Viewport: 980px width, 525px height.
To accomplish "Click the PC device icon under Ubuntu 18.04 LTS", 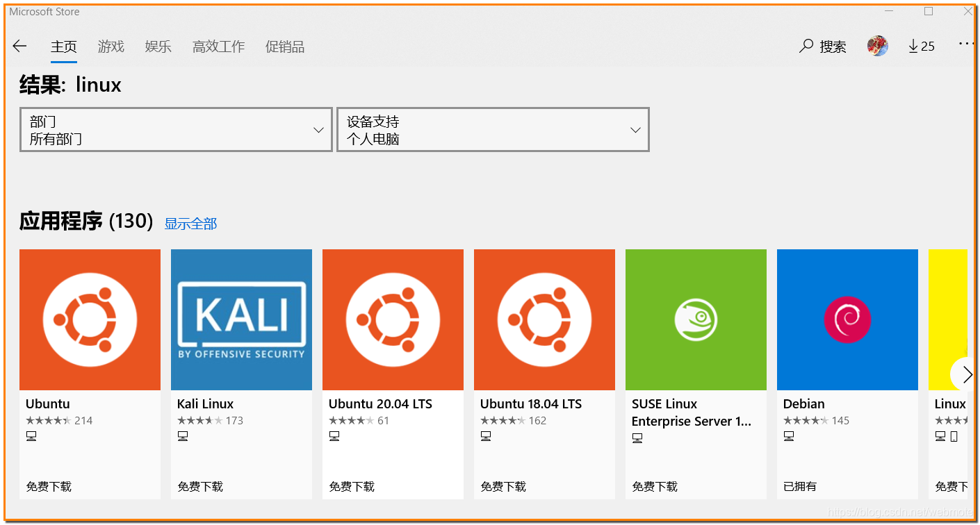I will click(486, 436).
